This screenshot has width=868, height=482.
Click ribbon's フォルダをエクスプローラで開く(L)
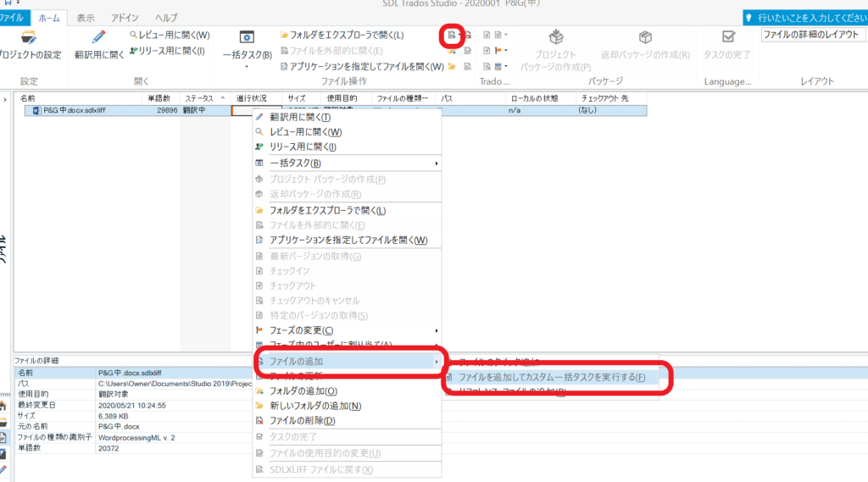tap(342, 35)
